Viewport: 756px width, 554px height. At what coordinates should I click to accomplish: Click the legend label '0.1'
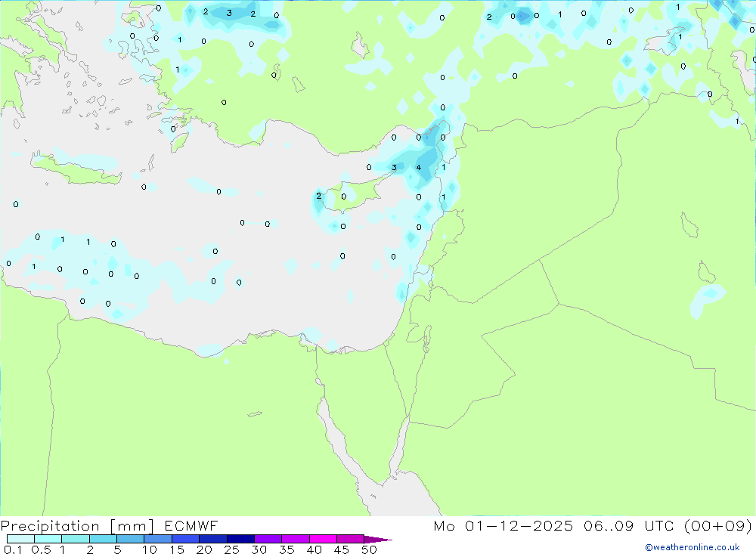click(x=13, y=549)
